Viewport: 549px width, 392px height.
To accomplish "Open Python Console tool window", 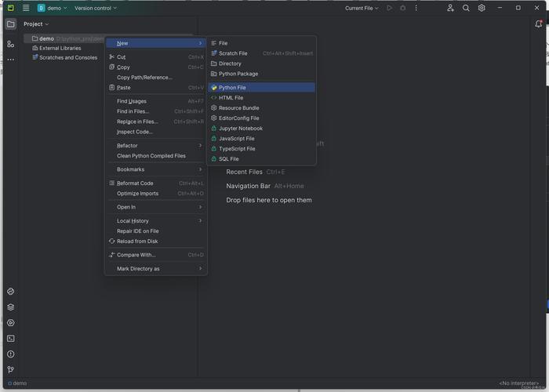I will pos(11,291).
